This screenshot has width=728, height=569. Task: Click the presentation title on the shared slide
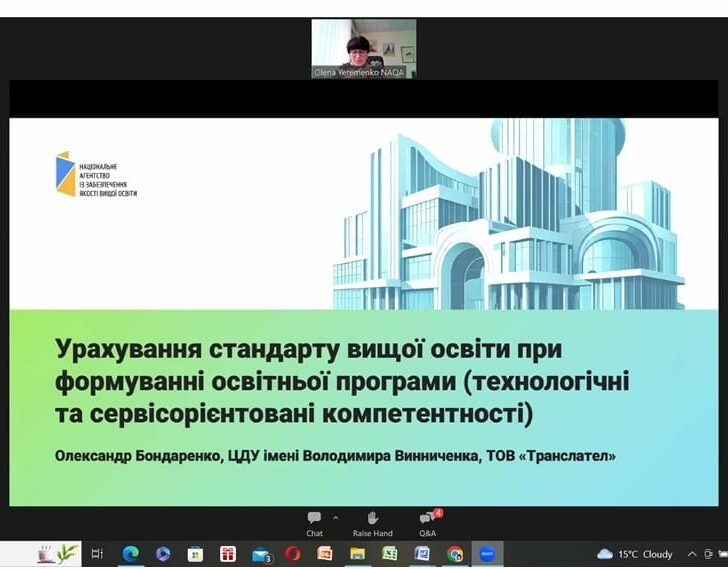coord(342,381)
